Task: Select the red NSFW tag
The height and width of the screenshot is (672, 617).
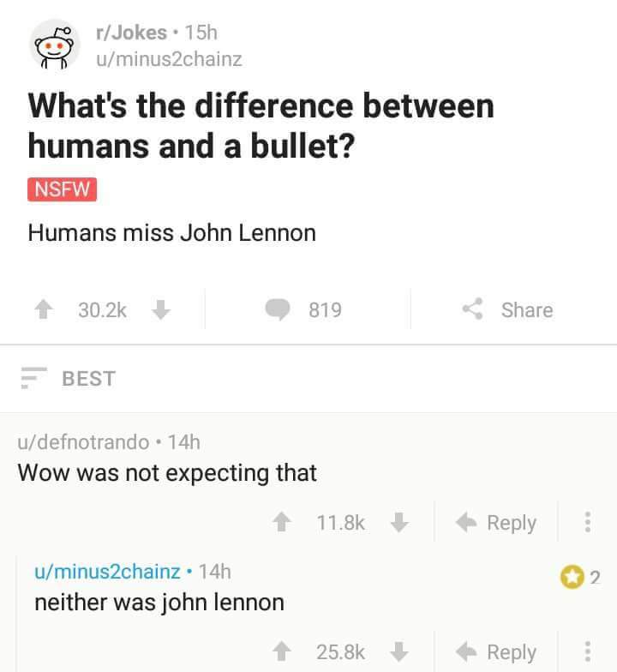Action: [62, 189]
